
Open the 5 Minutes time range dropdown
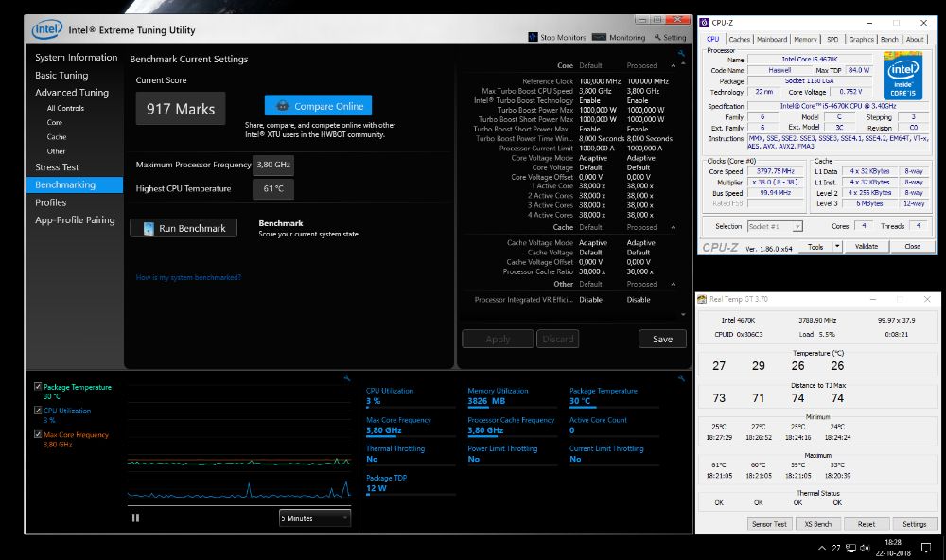pos(315,517)
